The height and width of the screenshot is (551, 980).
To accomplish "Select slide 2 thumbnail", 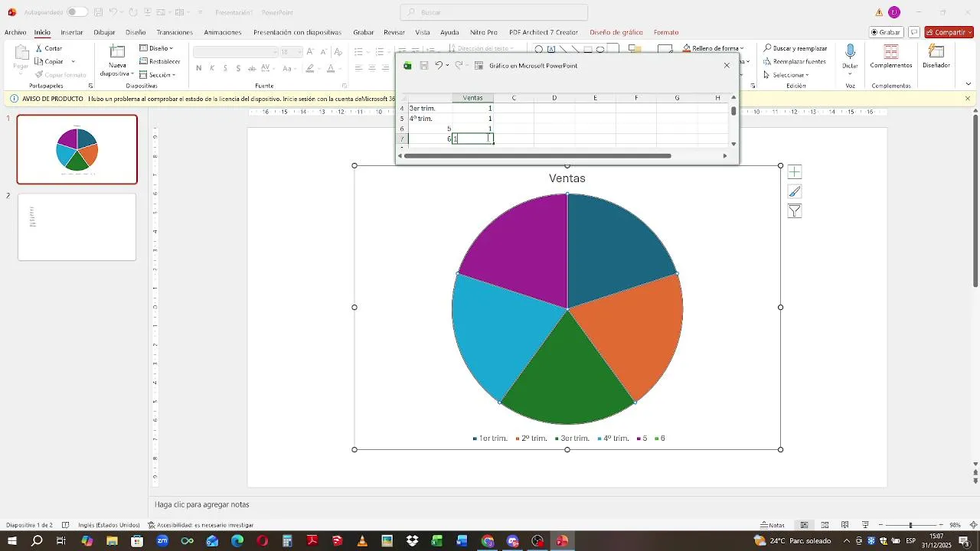I will click(x=77, y=227).
